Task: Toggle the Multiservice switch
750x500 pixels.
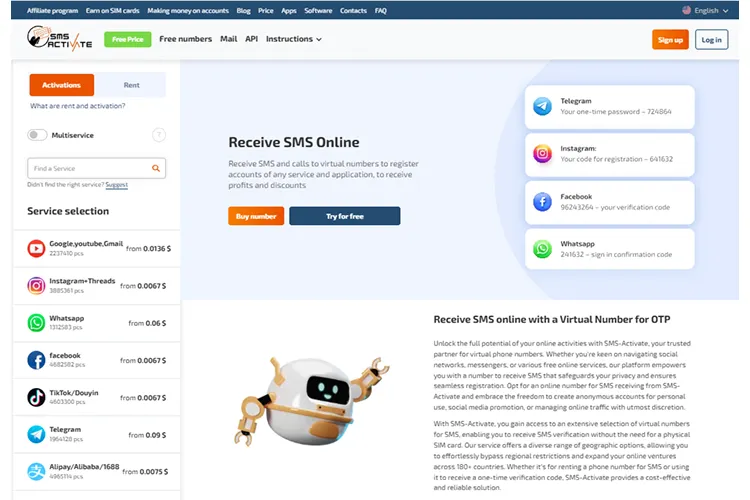Action: (37, 135)
